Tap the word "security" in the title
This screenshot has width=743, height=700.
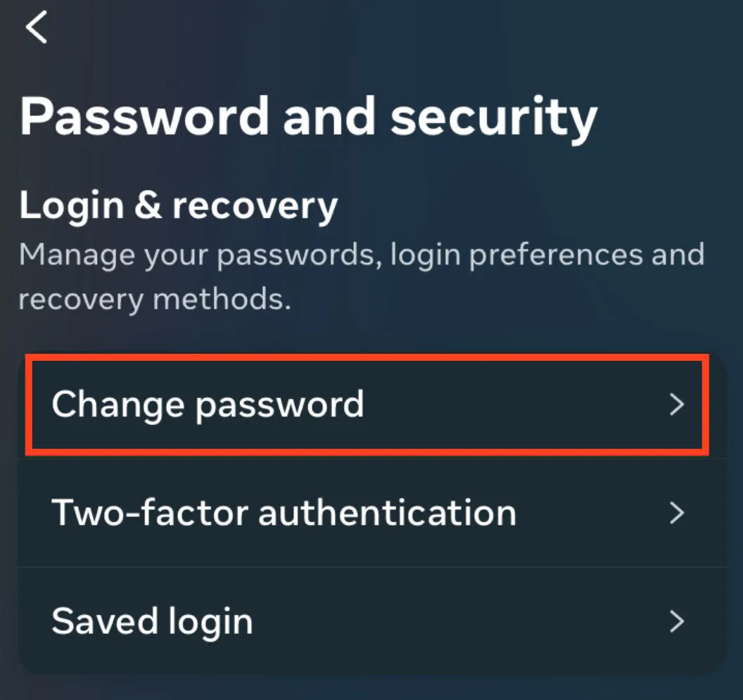pyautogui.click(x=494, y=117)
